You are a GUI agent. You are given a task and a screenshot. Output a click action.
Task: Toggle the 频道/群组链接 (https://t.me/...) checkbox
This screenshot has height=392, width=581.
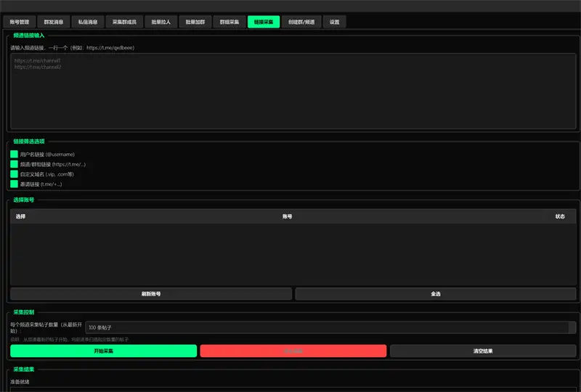tap(14, 164)
